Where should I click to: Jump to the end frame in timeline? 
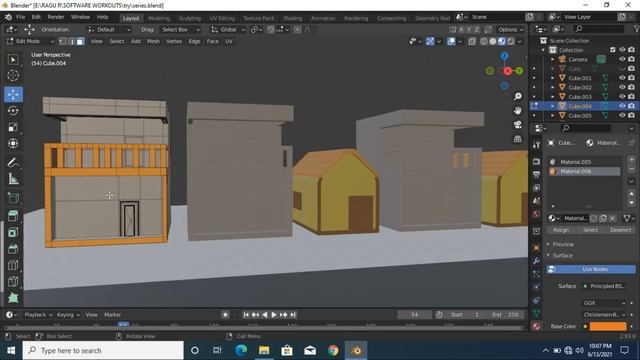coord(293,315)
